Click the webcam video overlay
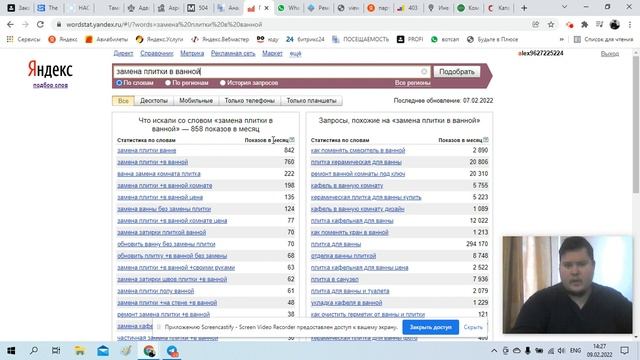This screenshot has height=360, width=640. [567, 285]
